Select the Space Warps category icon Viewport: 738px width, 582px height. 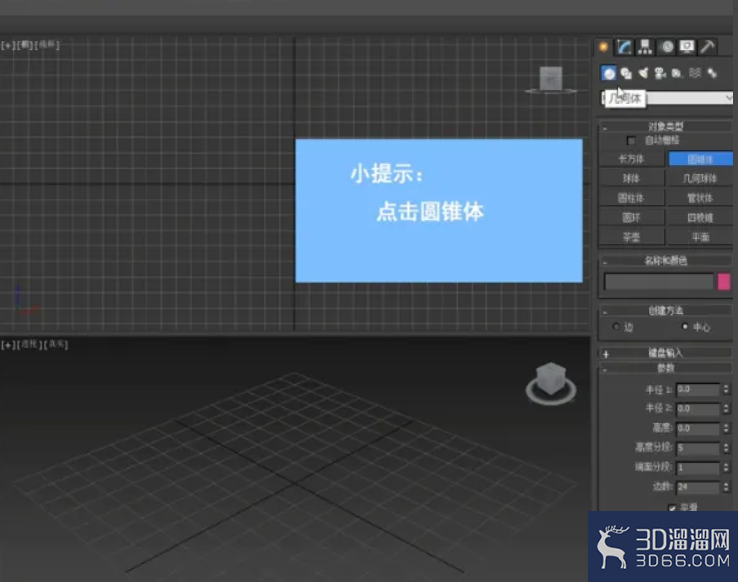coord(695,73)
